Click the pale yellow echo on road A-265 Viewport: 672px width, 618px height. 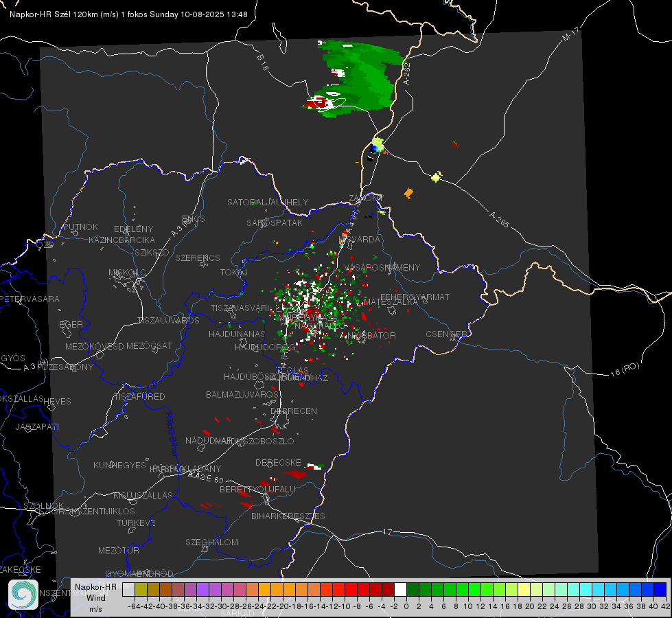(437, 176)
